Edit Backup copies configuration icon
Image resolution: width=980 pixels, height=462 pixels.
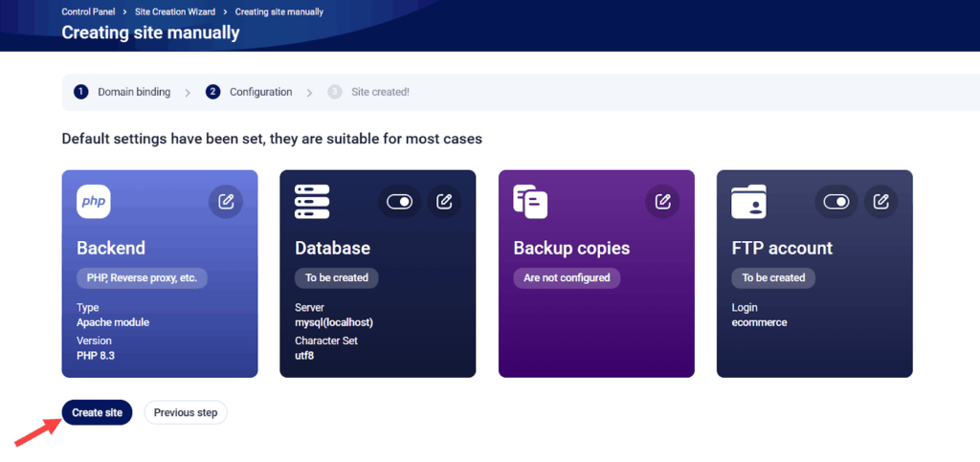click(x=662, y=202)
